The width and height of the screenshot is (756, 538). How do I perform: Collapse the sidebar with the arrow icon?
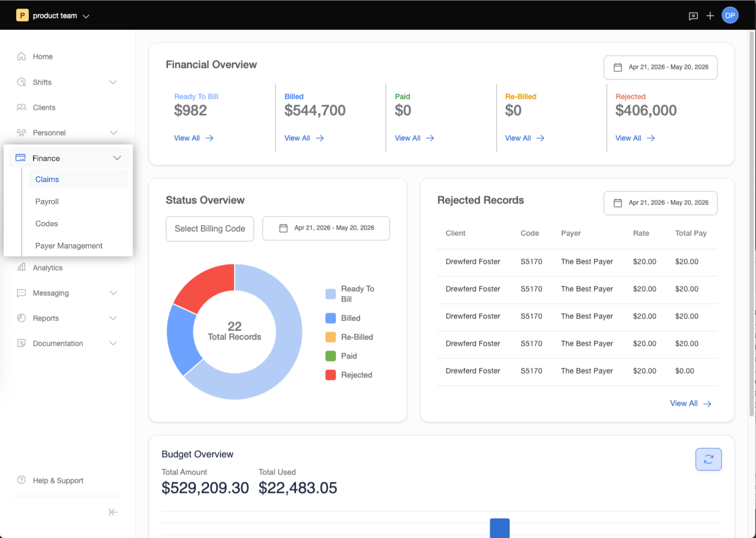[113, 512]
